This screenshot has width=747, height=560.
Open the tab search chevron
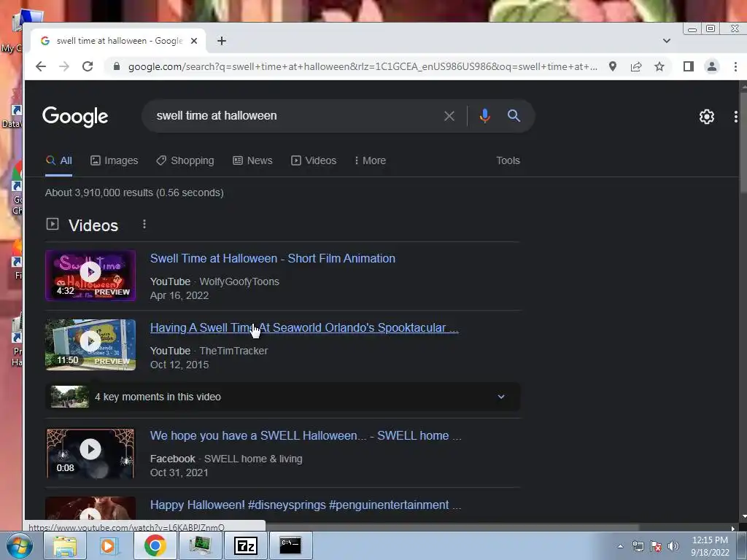(667, 41)
